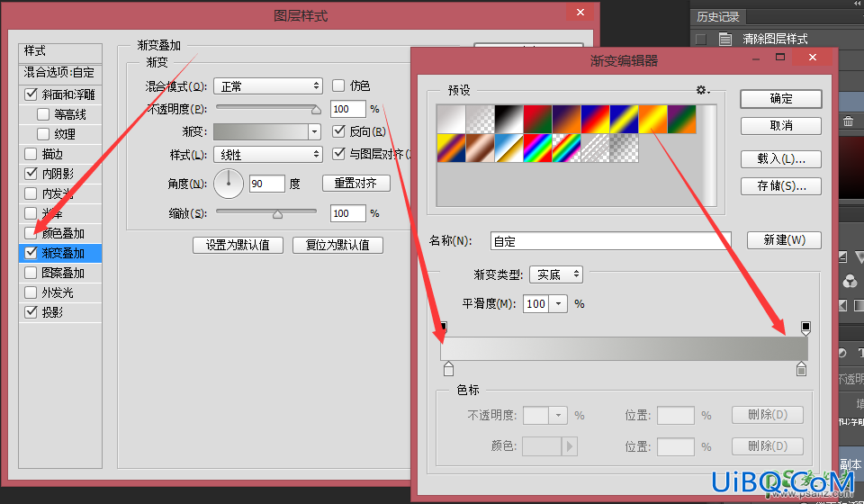Enable the 颜色叠加 checkbox
864x504 pixels.
click(31, 233)
